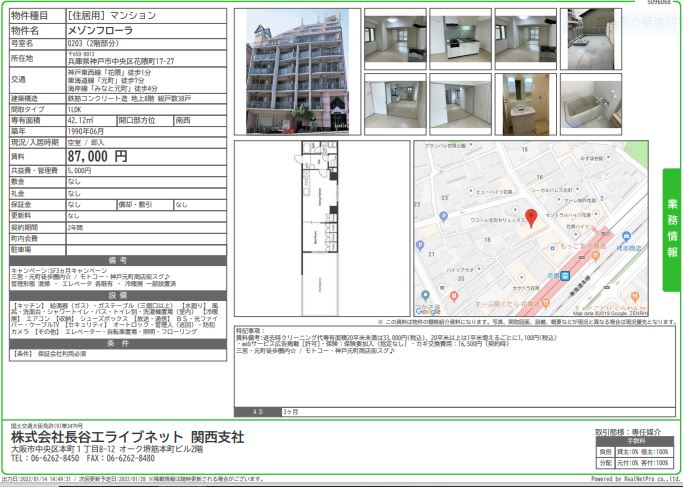Click the opening direction value 南西

(183, 120)
